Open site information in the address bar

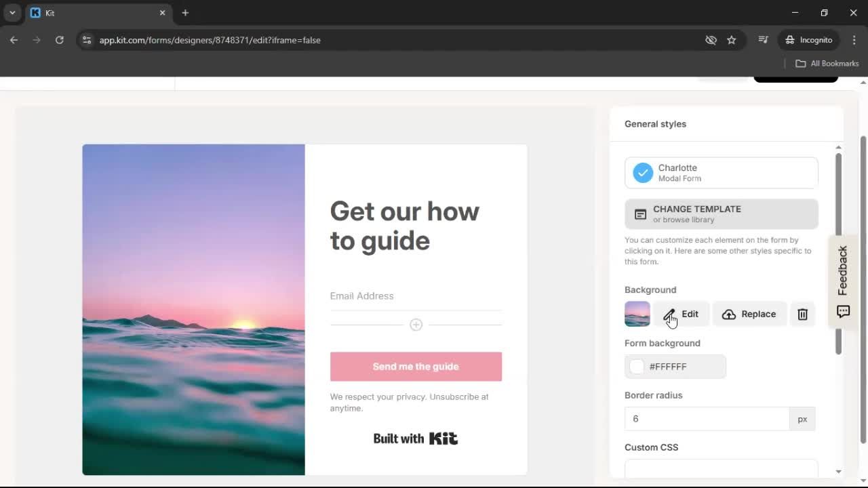[x=87, y=40]
